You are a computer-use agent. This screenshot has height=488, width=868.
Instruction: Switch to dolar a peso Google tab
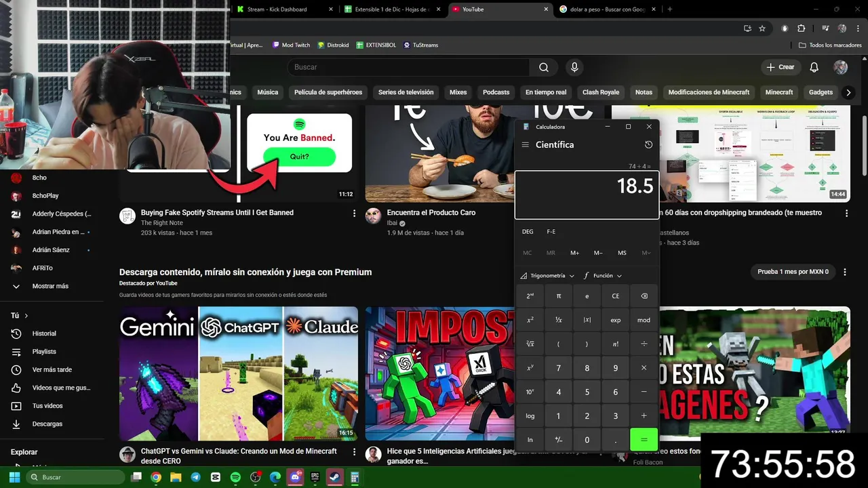pos(607,9)
